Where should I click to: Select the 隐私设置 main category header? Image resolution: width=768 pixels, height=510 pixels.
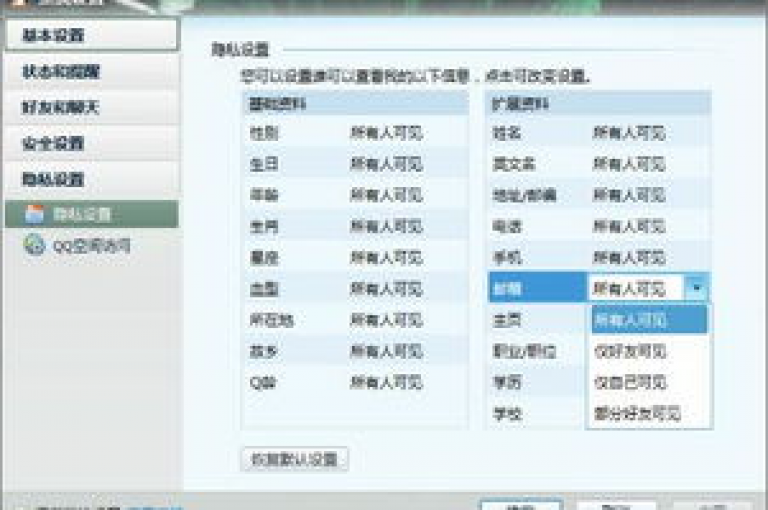[x=92, y=179]
